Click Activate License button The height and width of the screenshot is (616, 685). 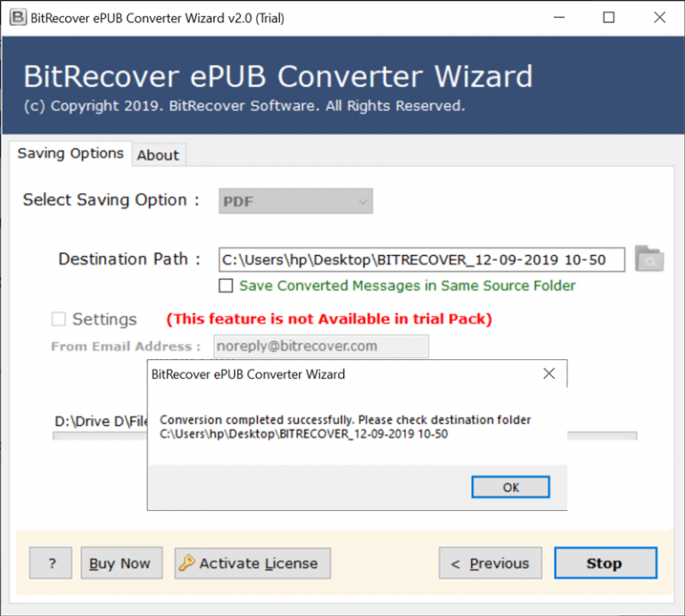click(252, 563)
